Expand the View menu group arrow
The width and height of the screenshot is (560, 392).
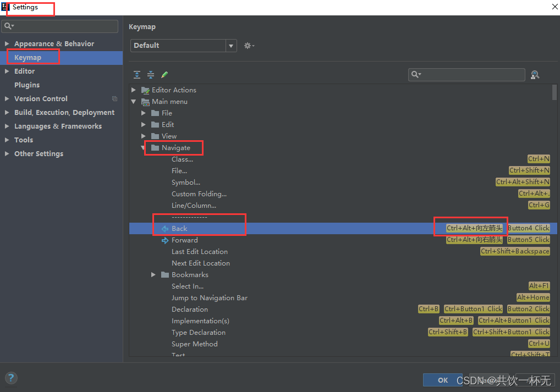pyautogui.click(x=143, y=136)
